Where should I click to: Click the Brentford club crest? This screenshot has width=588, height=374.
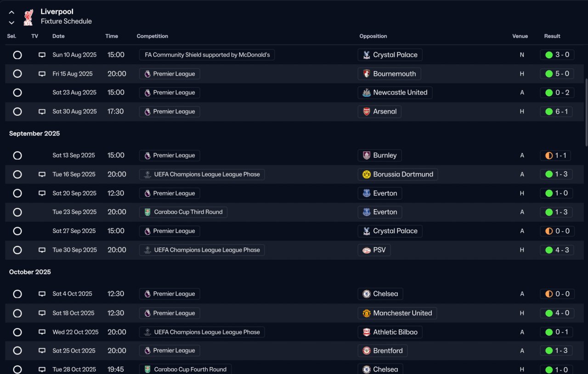[367, 351]
